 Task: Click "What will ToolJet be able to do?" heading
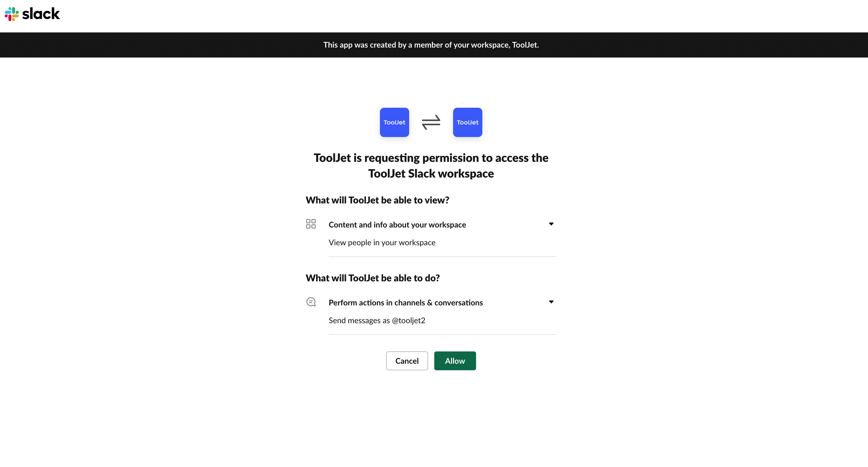(x=373, y=278)
